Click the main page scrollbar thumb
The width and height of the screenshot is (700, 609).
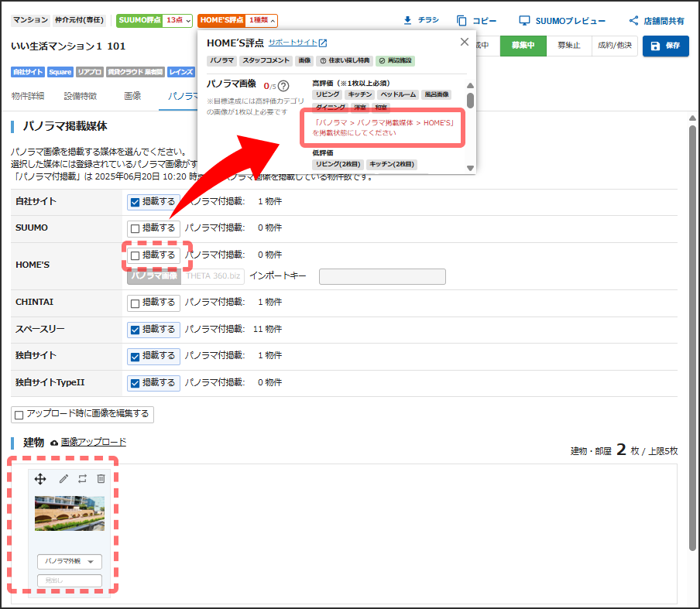692,337
